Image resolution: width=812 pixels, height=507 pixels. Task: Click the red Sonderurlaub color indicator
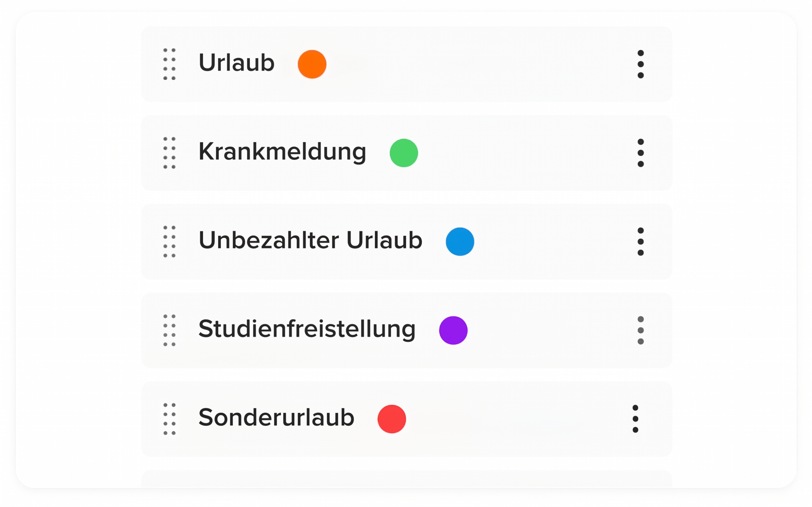coord(392,419)
